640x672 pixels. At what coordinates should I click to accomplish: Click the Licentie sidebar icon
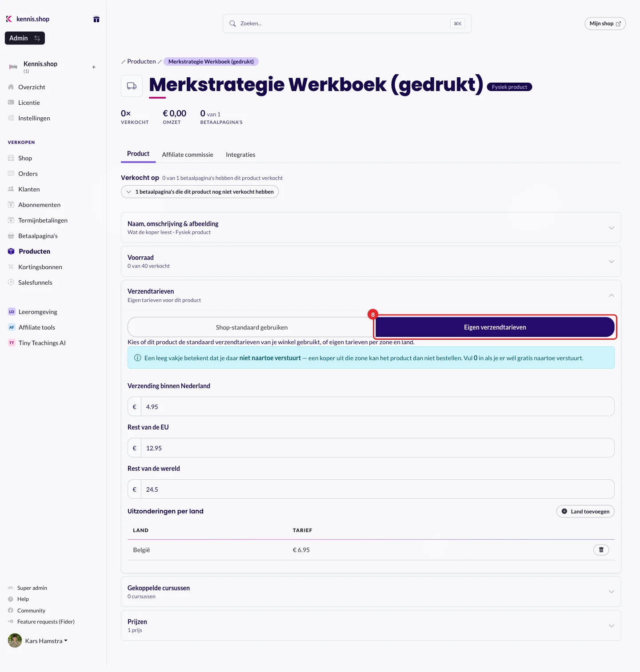[11, 103]
